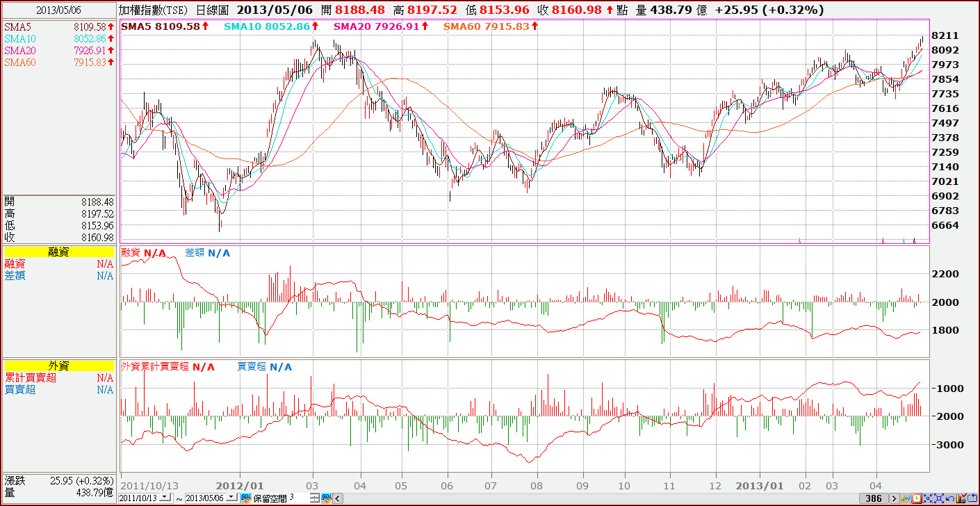The width and height of the screenshot is (980, 506).
Task: Click the 外資累計買賣超 N/A chart legend
Action: click(168, 366)
